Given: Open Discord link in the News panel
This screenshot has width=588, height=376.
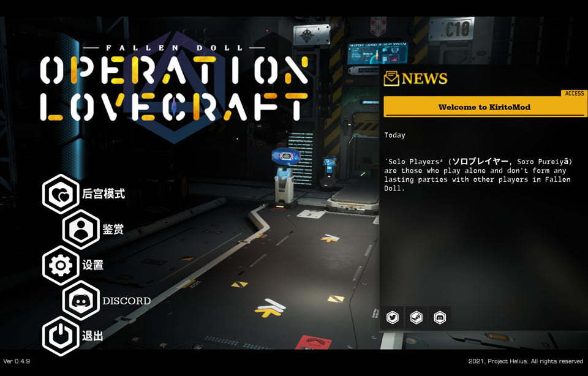Looking at the screenshot, I should [x=440, y=318].
